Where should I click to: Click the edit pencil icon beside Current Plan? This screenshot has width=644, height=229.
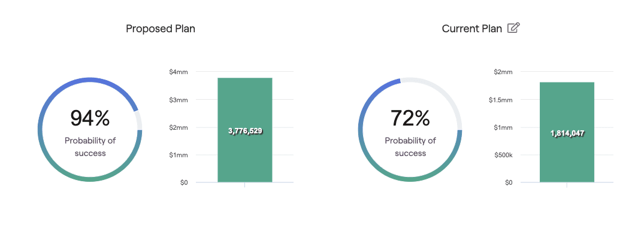point(514,28)
